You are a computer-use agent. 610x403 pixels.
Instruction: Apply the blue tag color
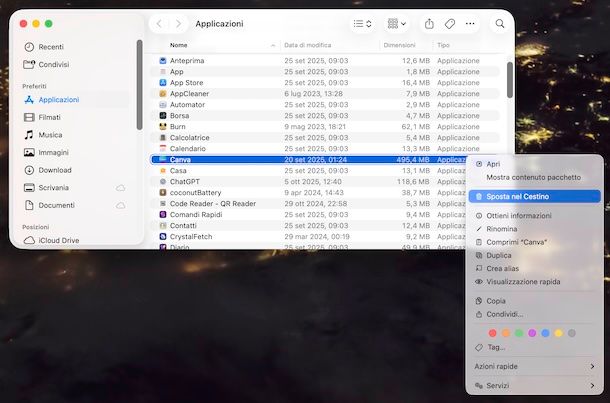[545, 333]
